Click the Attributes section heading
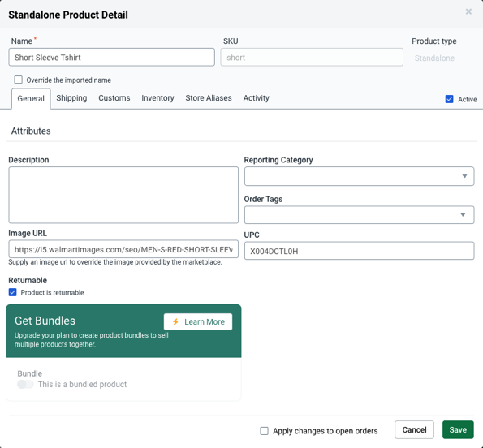Viewport: 483px width, 448px height. (x=31, y=131)
